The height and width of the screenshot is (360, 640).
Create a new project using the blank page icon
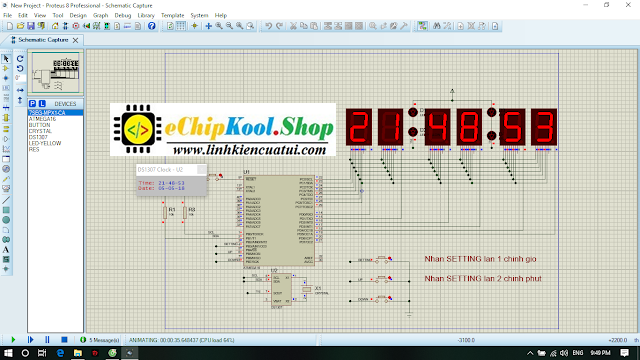click(10, 26)
